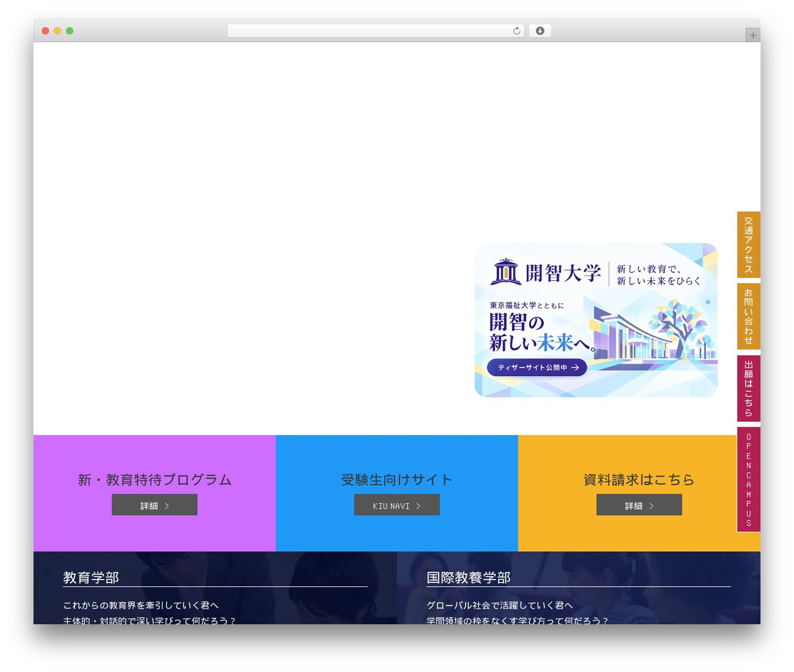Open the 出願はこちら side tab

tap(749, 388)
